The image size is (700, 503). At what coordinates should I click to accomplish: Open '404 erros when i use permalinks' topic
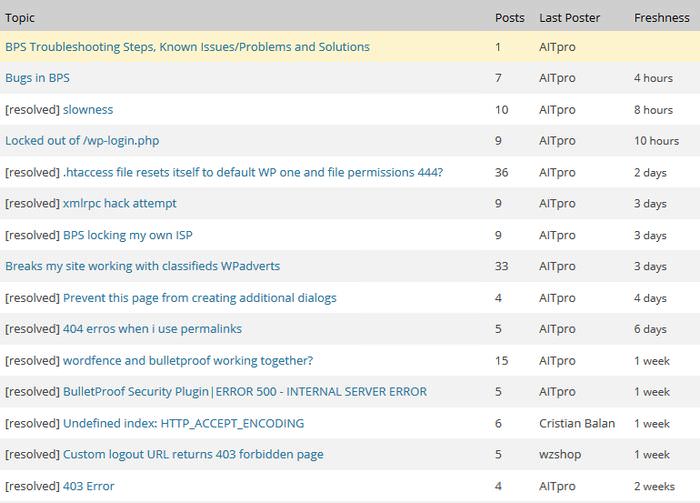coord(152,329)
